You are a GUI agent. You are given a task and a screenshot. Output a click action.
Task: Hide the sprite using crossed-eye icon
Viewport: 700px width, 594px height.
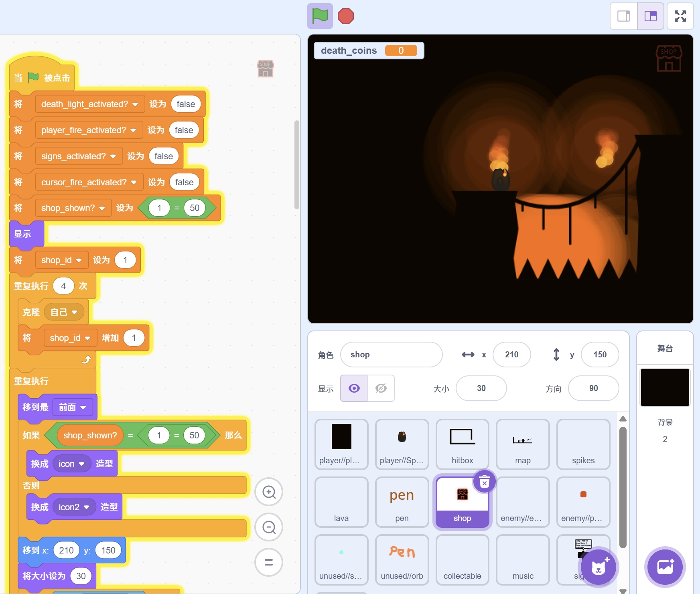(x=381, y=388)
